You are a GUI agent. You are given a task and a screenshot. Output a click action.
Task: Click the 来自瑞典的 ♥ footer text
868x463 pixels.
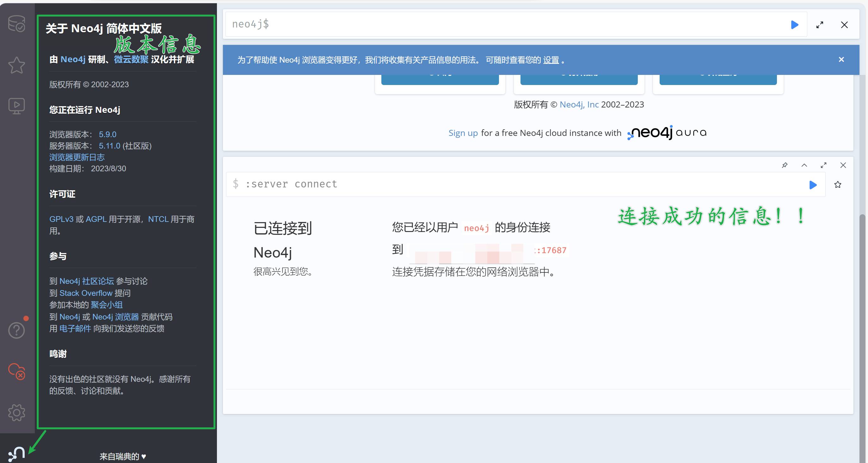pyautogui.click(x=123, y=456)
